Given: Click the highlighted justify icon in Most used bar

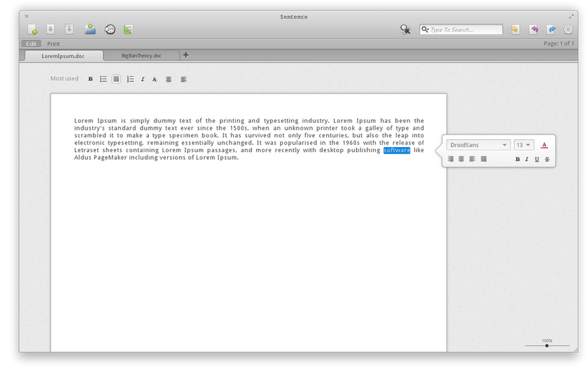Looking at the screenshot, I should click(x=116, y=79).
